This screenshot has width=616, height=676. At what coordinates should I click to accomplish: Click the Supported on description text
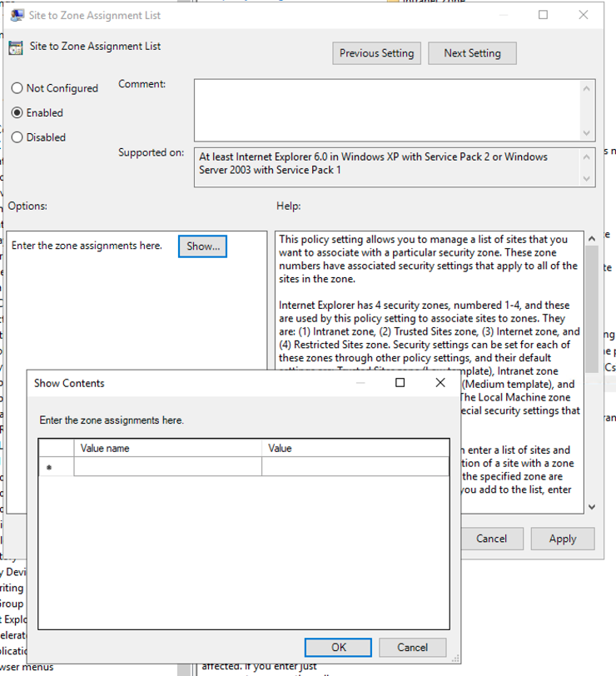tap(373, 163)
